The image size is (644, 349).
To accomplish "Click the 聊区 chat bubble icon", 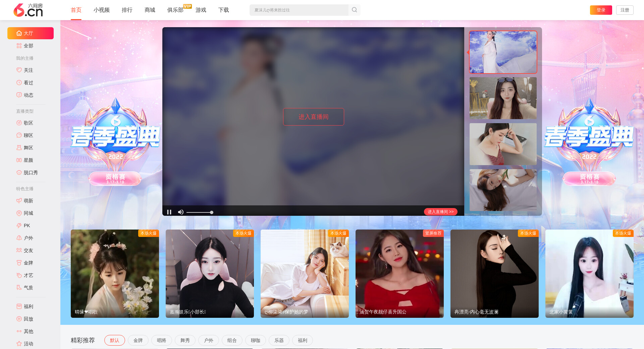I will click(19, 135).
